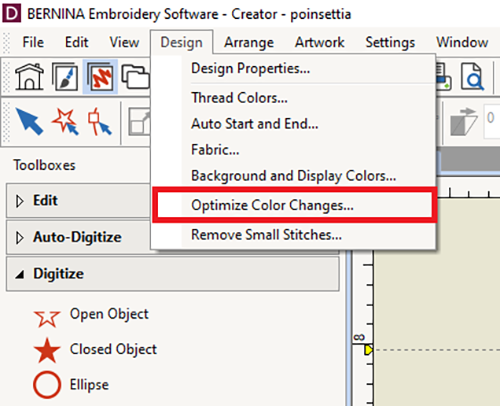Click the Home canvas icon
The height and width of the screenshot is (406, 500).
point(29,77)
